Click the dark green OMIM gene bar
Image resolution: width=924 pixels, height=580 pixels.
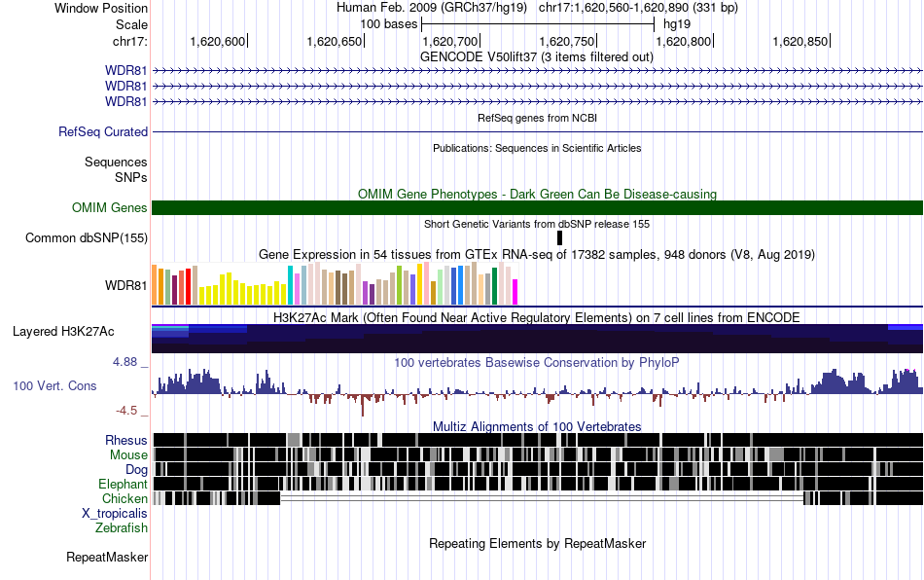coord(538,207)
